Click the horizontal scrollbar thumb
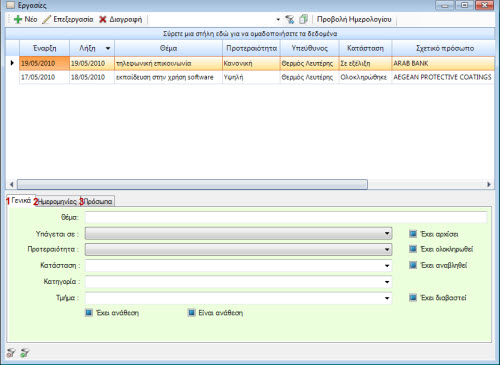Viewport: 500px width, 365px height. click(192, 184)
